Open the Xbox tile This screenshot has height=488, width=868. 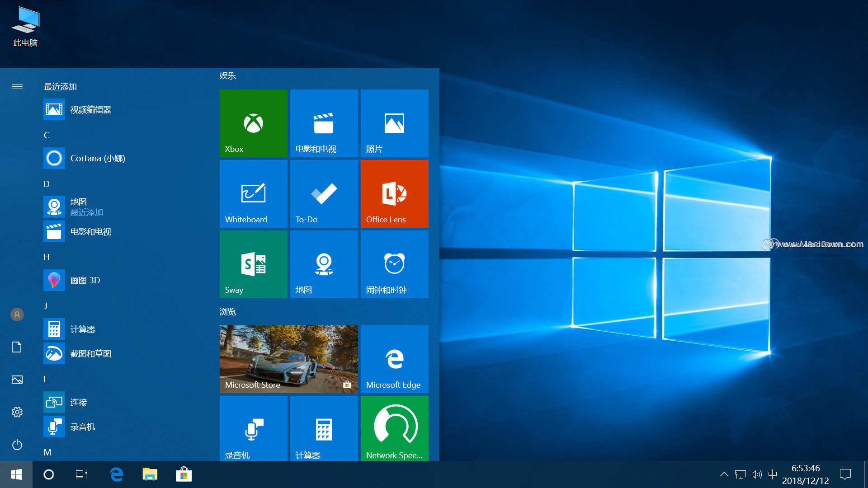pos(253,123)
